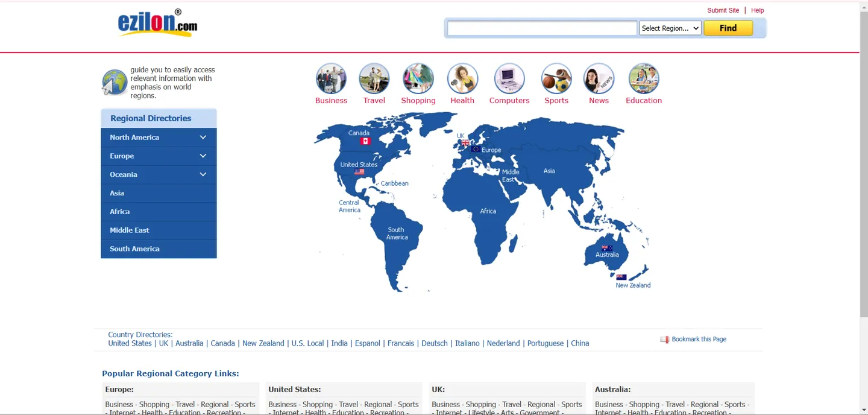Open the Computers category icon

point(509,78)
